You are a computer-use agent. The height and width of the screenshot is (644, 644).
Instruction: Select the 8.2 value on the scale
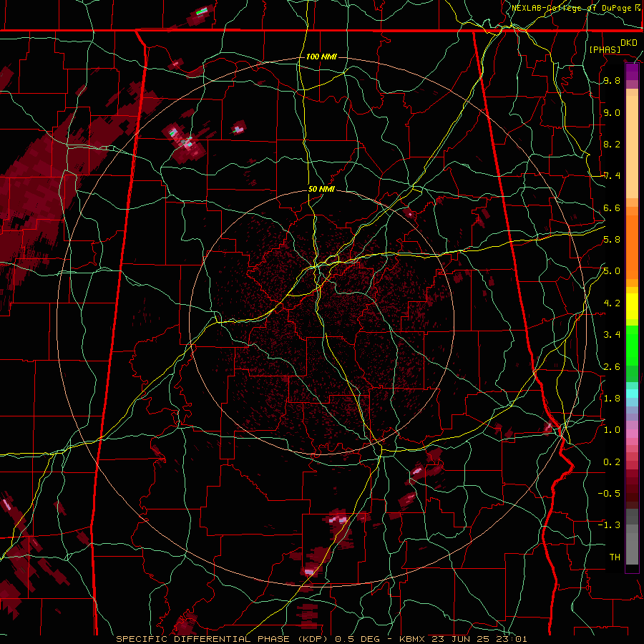612,144
